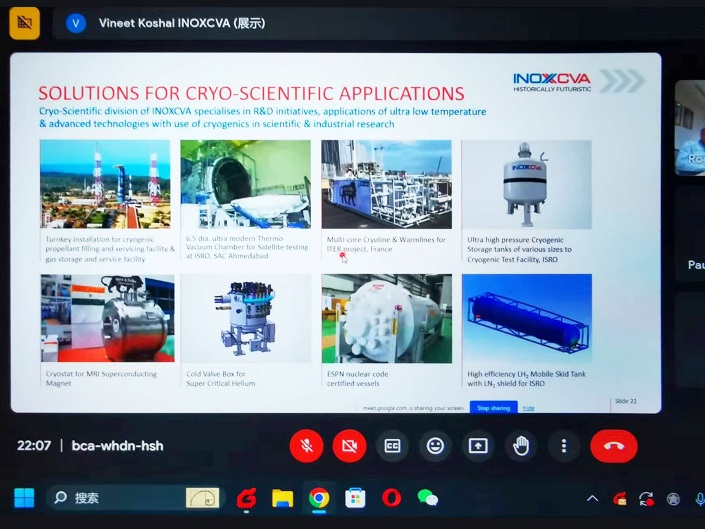Click the sync arrows icon in tray
The height and width of the screenshot is (529, 705).
(x=647, y=498)
